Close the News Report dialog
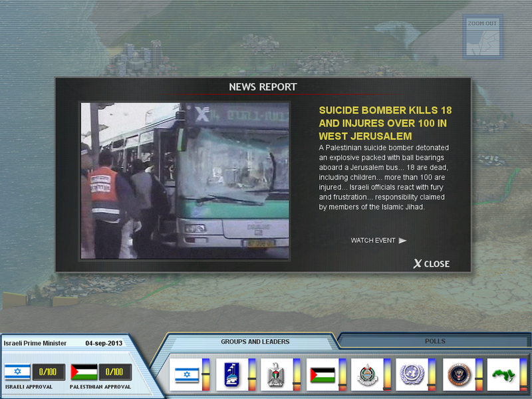The image size is (532, 399). pos(431,264)
